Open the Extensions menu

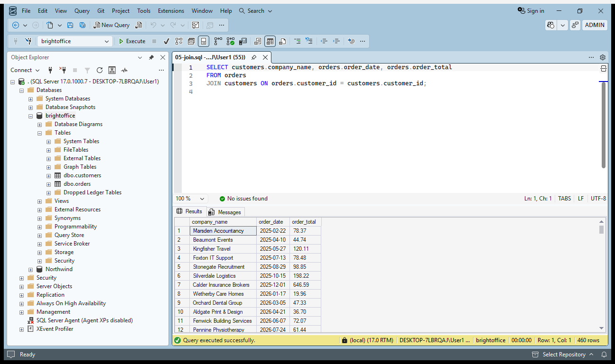coord(171,11)
